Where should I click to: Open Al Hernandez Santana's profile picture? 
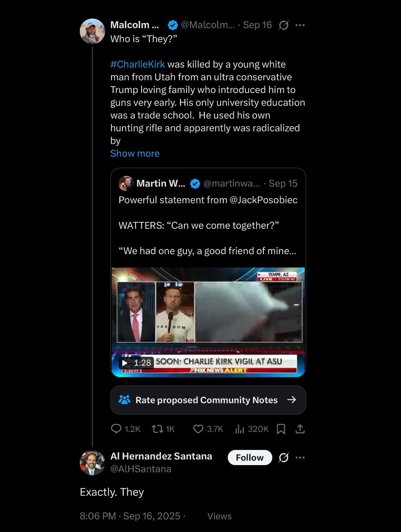pos(92,463)
